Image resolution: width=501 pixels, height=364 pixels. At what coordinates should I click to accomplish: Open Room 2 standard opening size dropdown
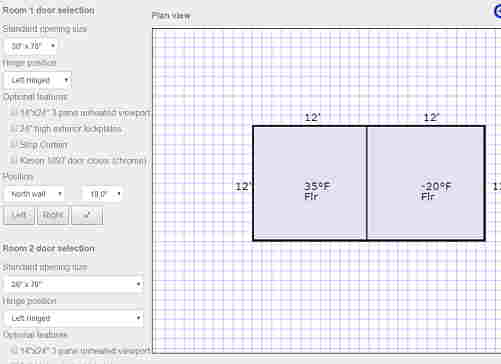pos(74,284)
